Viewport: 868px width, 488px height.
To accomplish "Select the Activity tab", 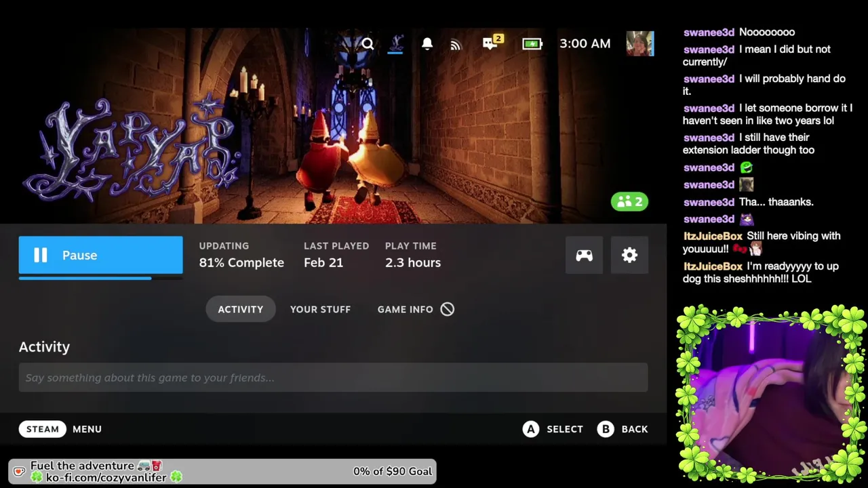I will 240,309.
